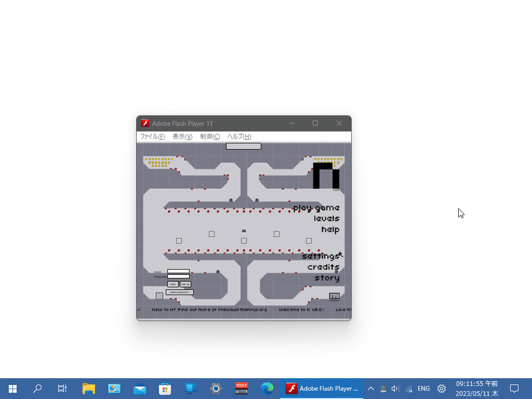Screen dimensions: 532x399
Task: Switch the ENG input language indicator
Action: pyautogui.click(x=424, y=389)
